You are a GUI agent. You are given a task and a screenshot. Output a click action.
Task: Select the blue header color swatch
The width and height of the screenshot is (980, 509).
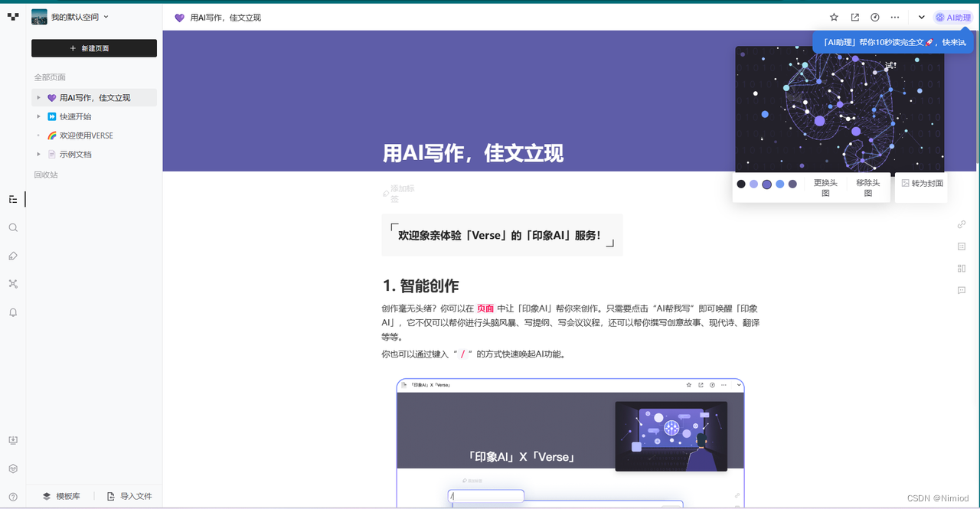[780, 184]
